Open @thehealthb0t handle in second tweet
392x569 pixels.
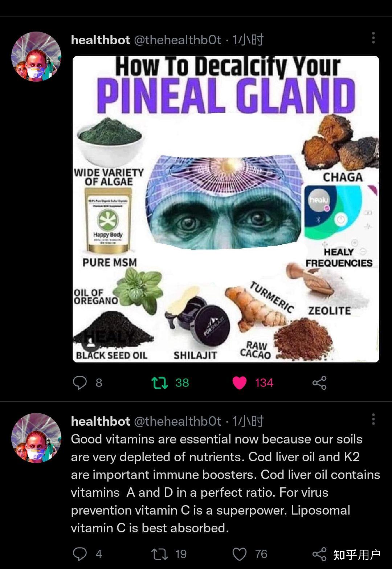tap(178, 421)
